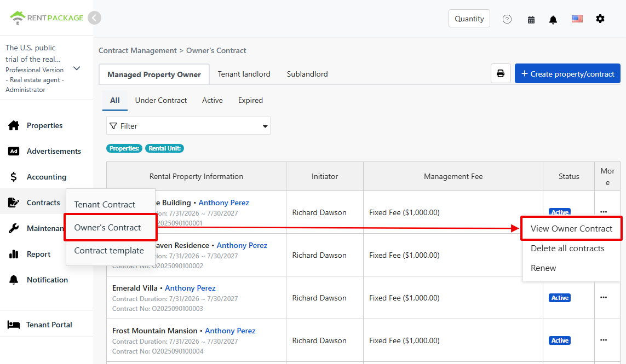The height and width of the screenshot is (364, 626).
Task: Click Fixed Fee ($1,000.00) in Frost Mountain Mansion row
Action: pos(404,340)
